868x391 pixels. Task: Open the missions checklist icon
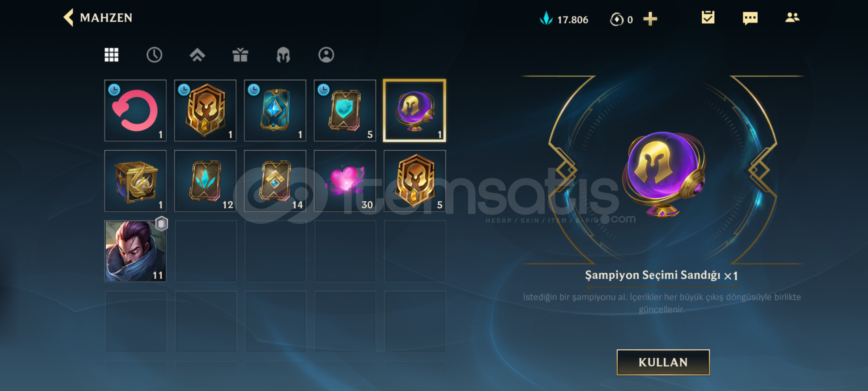point(708,17)
